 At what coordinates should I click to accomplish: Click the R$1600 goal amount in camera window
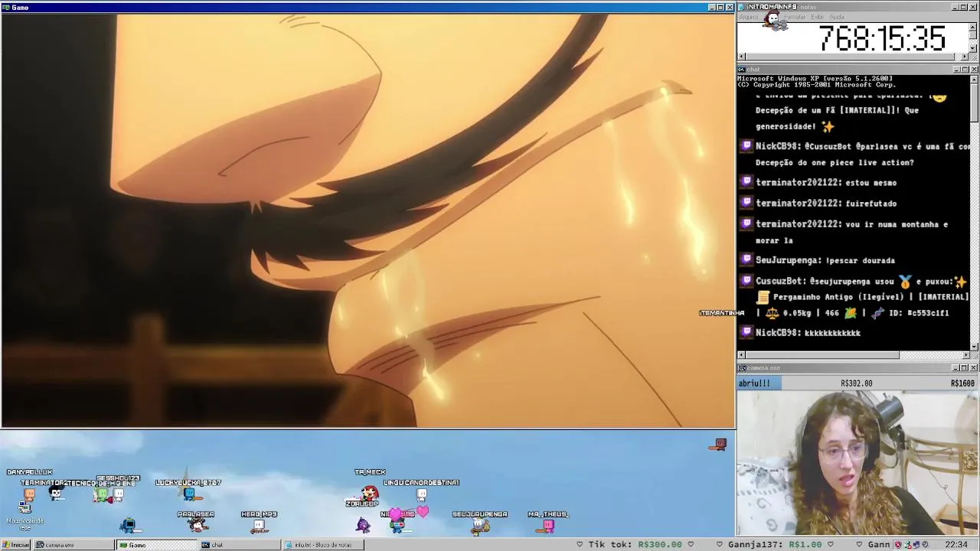click(962, 383)
